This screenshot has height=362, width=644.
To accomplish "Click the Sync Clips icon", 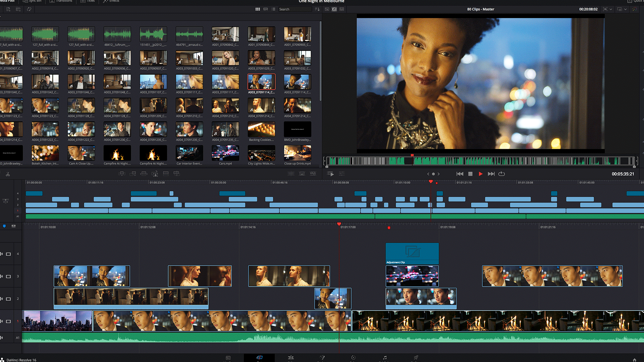I will click(29, 9).
